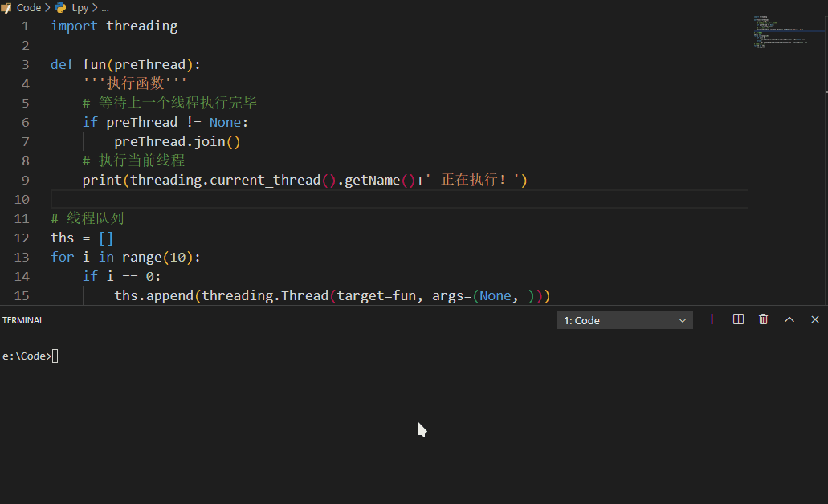Kill the terminal with the trash icon
The height and width of the screenshot is (504, 828).
[x=764, y=319]
